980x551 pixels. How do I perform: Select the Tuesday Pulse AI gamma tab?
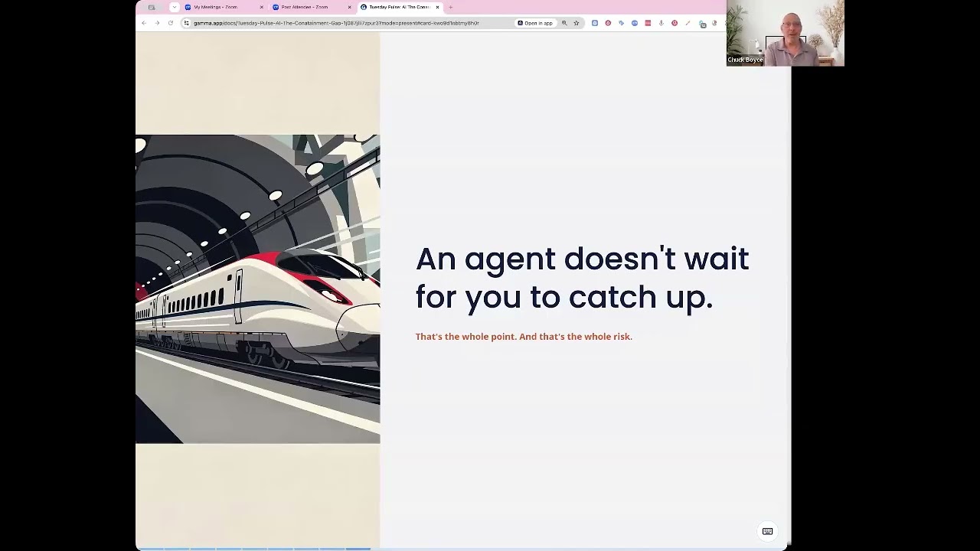pos(399,7)
